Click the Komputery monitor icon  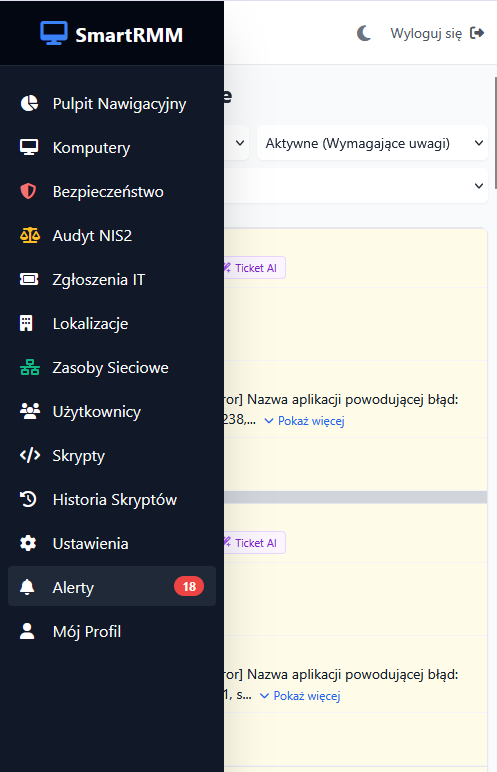pos(29,147)
